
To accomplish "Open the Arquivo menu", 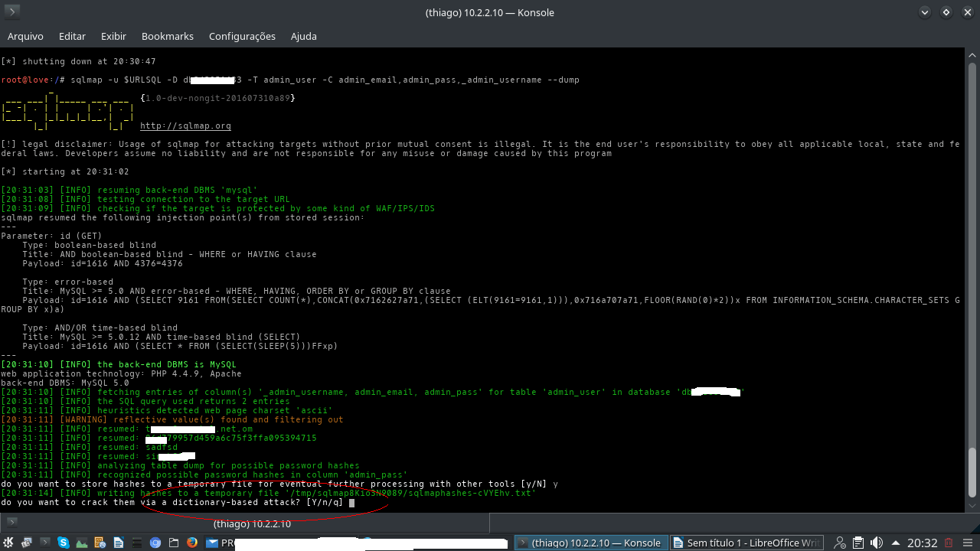I will click(25, 36).
